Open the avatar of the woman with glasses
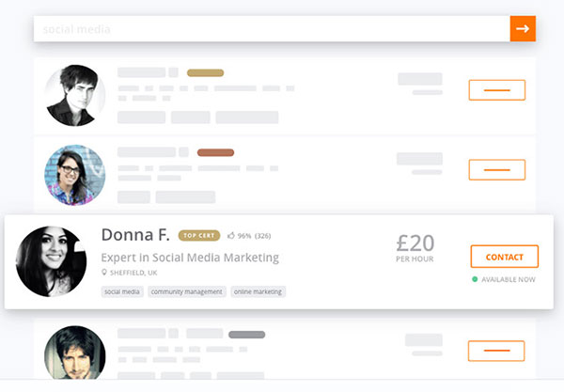 75,175
